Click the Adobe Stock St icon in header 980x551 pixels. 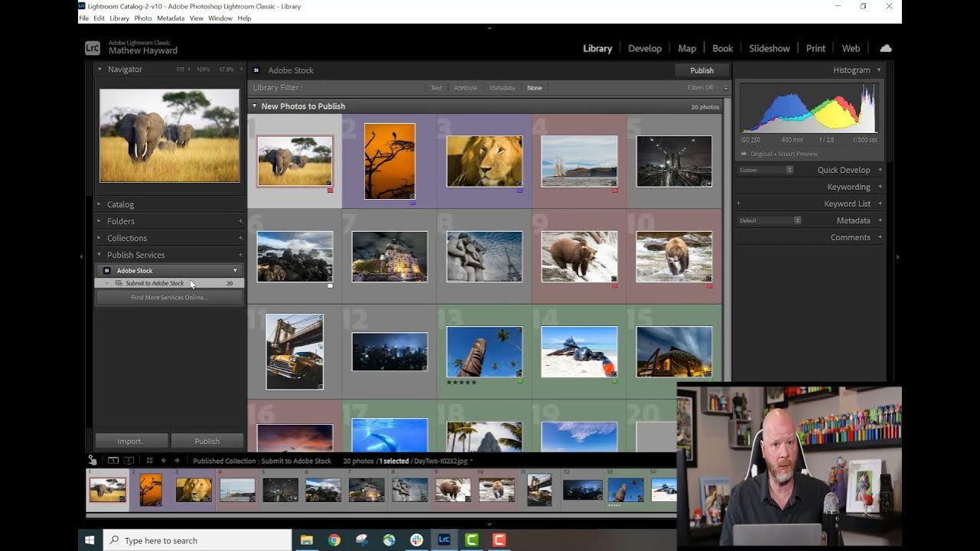tap(256, 70)
